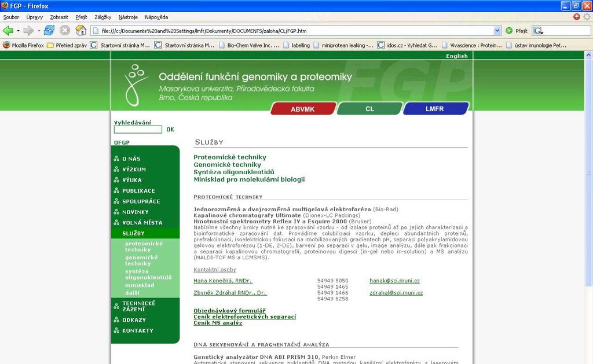The image size is (593, 364).
Task: Switch page language to English
Action: 457,56
